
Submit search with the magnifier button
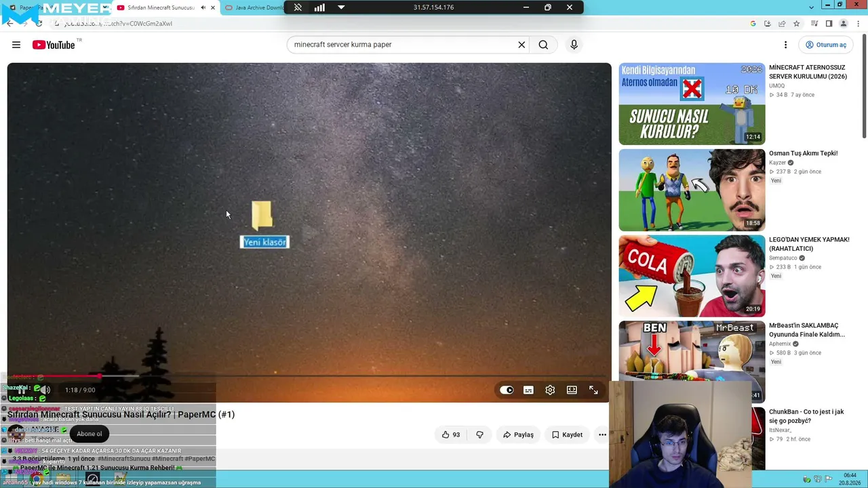coord(543,45)
